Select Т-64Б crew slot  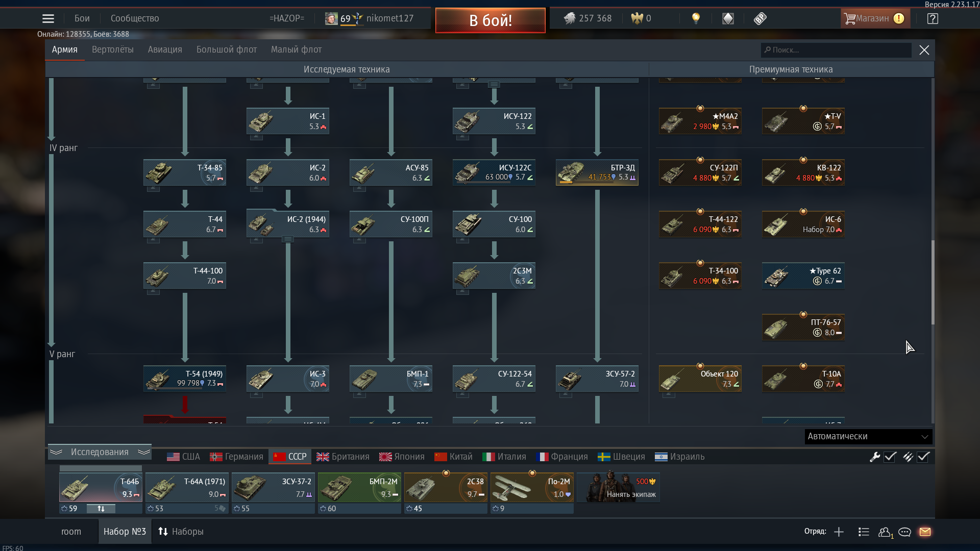101,487
